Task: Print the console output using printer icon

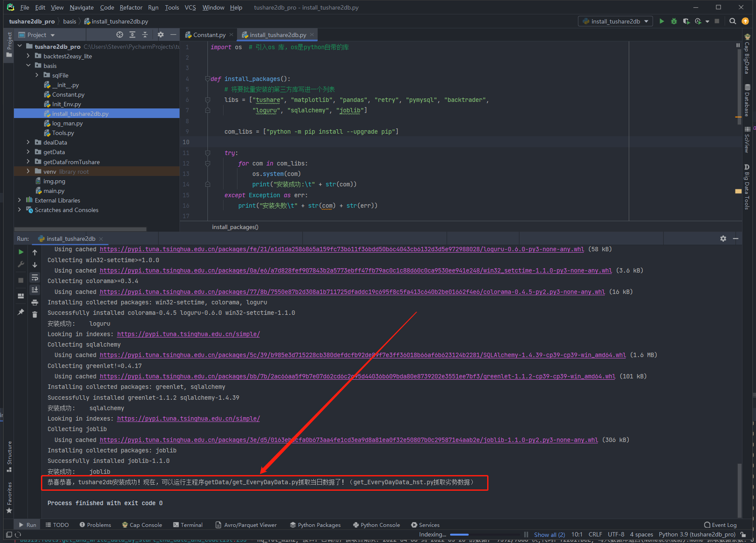Action: coord(35,303)
